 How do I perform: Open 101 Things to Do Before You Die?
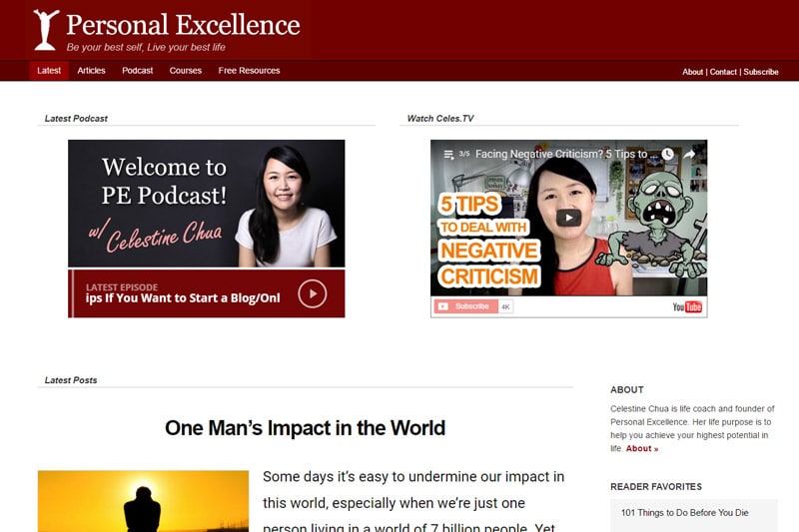pyautogui.click(x=684, y=513)
